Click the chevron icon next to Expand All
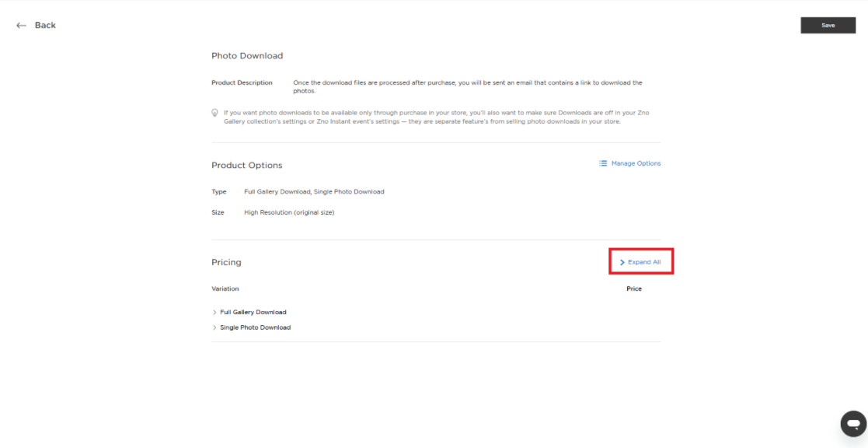868x448 pixels. click(622, 263)
